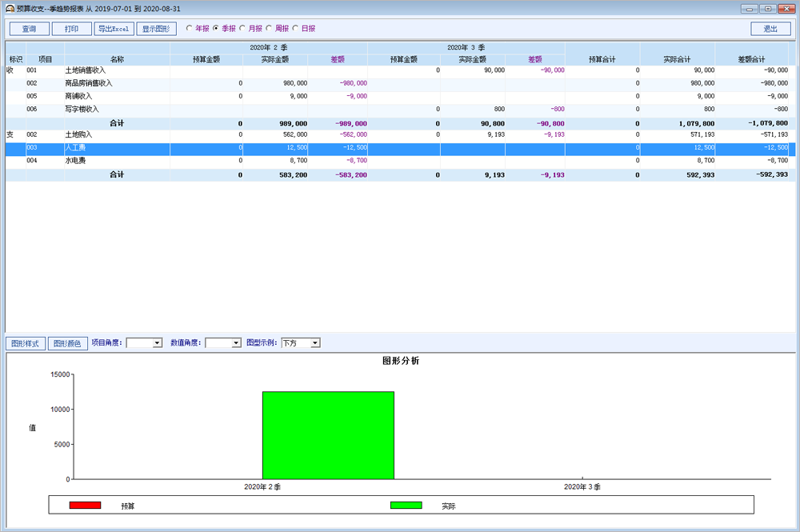The width and height of the screenshot is (800, 532).
Task: Select the 周报 weekly radio button
Action: click(x=269, y=28)
